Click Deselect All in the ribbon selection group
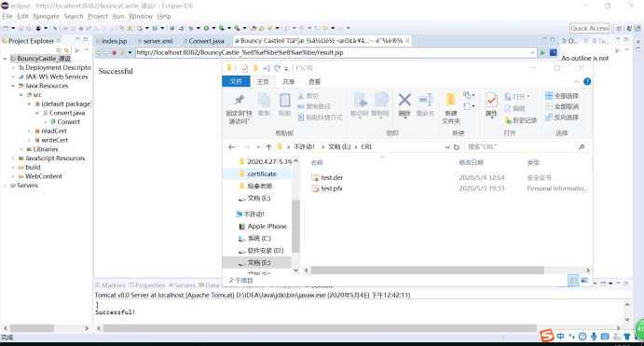Screen dimensions: 644x346 tap(561, 106)
